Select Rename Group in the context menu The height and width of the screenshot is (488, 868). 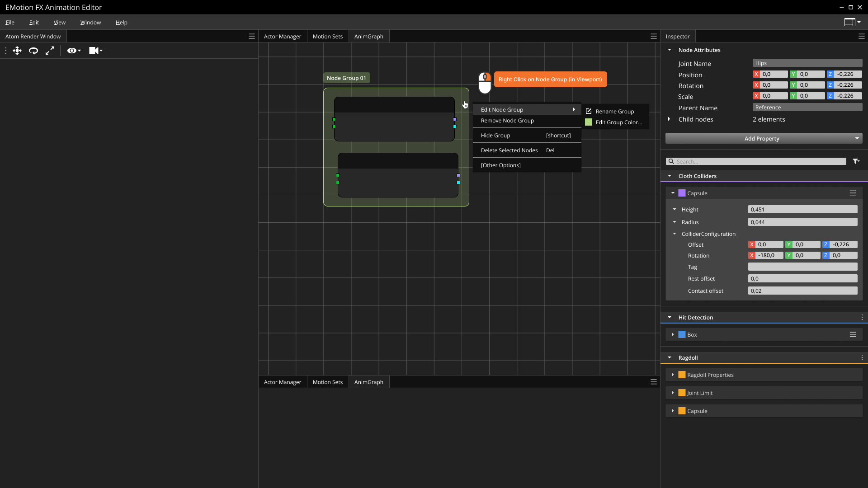pyautogui.click(x=615, y=111)
